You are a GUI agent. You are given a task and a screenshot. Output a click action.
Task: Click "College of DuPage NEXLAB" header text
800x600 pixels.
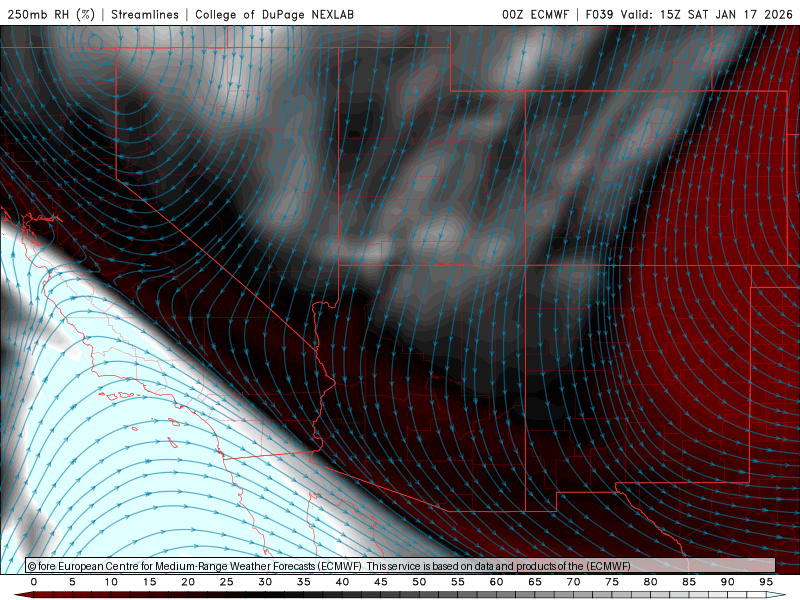pos(274,14)
